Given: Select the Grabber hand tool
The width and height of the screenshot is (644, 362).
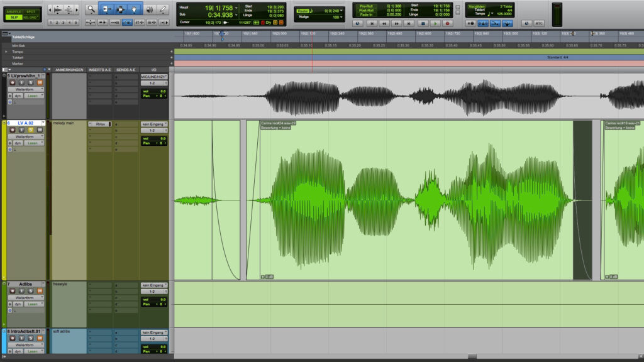Looking at the screenshot, I should click(x=135, y=9).
